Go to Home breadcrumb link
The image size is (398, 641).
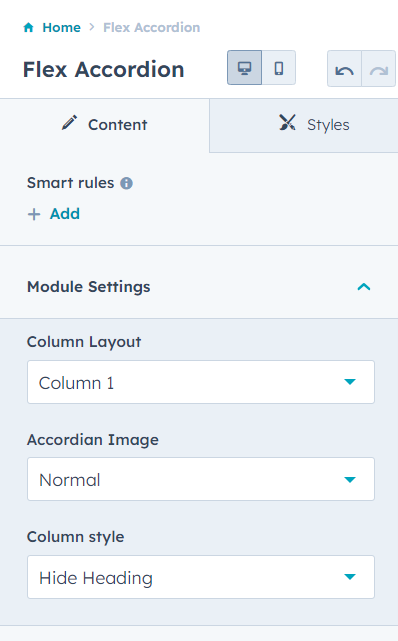point(61,27)
